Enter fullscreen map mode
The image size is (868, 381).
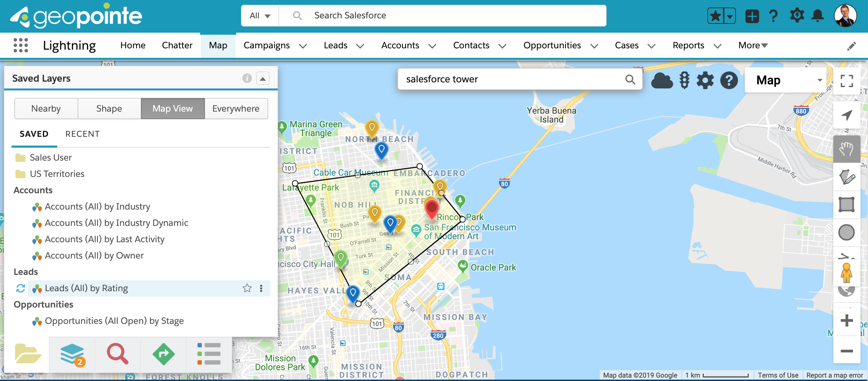[847, 81]
